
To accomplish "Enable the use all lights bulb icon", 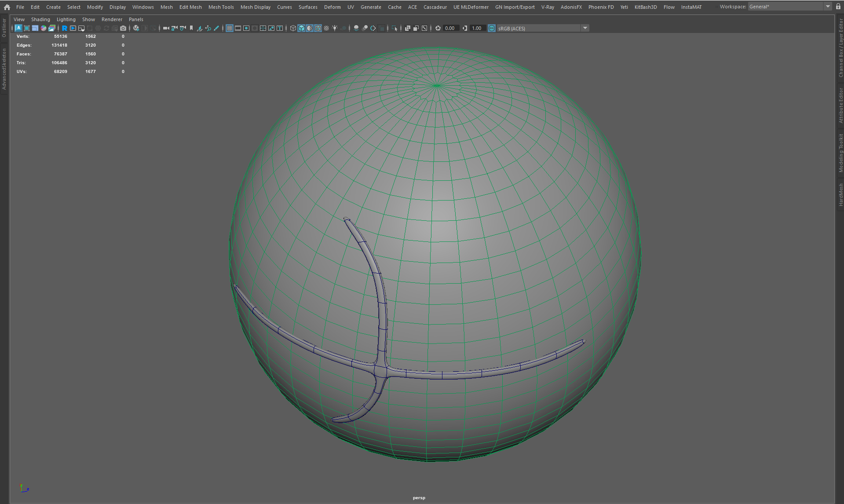I will (335, 28).
